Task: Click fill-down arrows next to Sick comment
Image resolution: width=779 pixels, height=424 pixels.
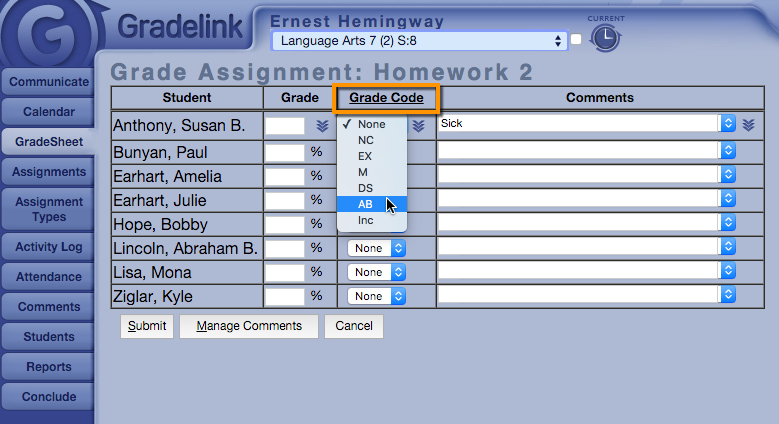Action: 748,124
